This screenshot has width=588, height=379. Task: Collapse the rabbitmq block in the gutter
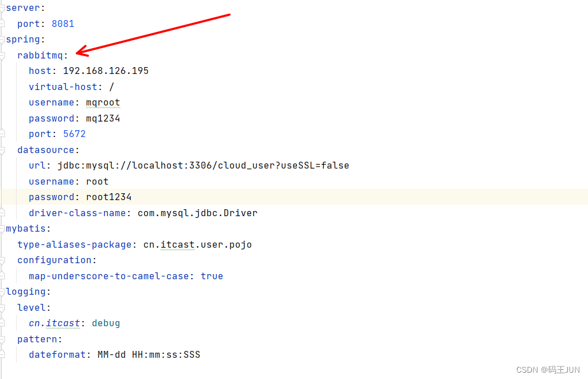[2, 55]
